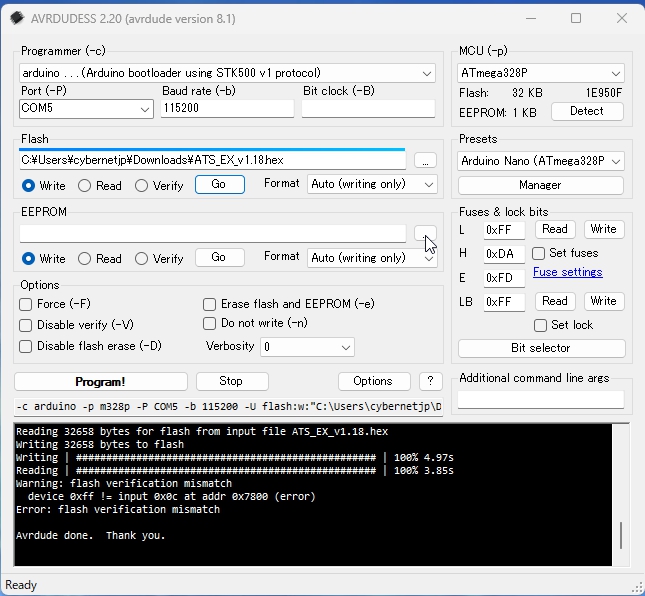Click the Additional command line args field
This screenshot has width=645, height=596.
(540, 399)
